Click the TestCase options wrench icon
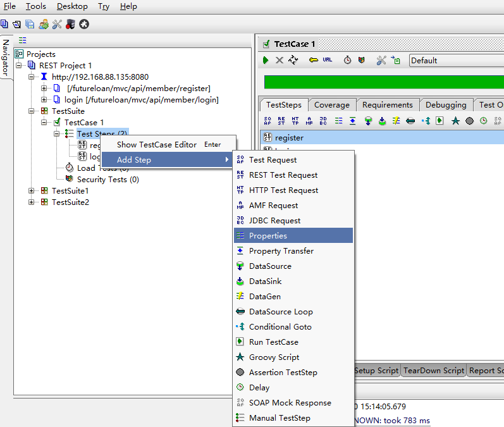 tap(381, 60)
